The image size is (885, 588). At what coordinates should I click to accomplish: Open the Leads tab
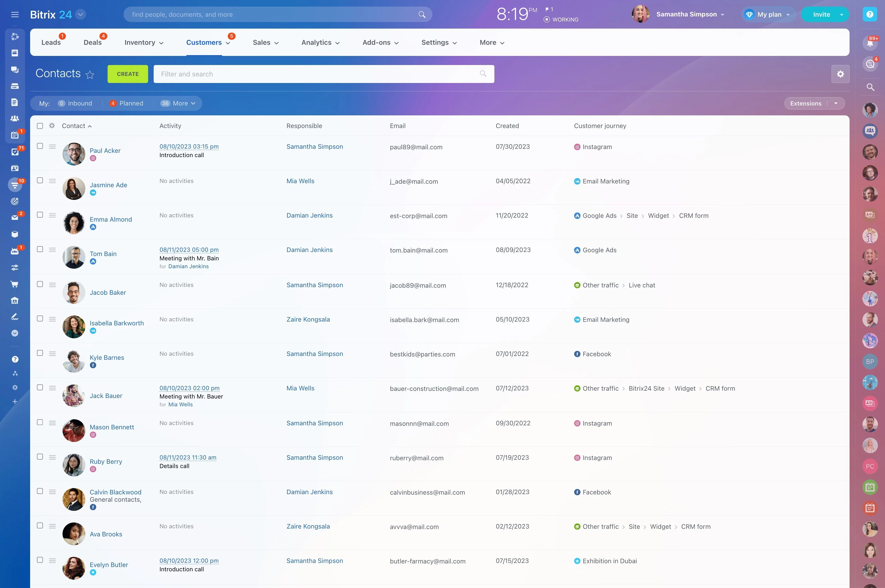point(51,42)
